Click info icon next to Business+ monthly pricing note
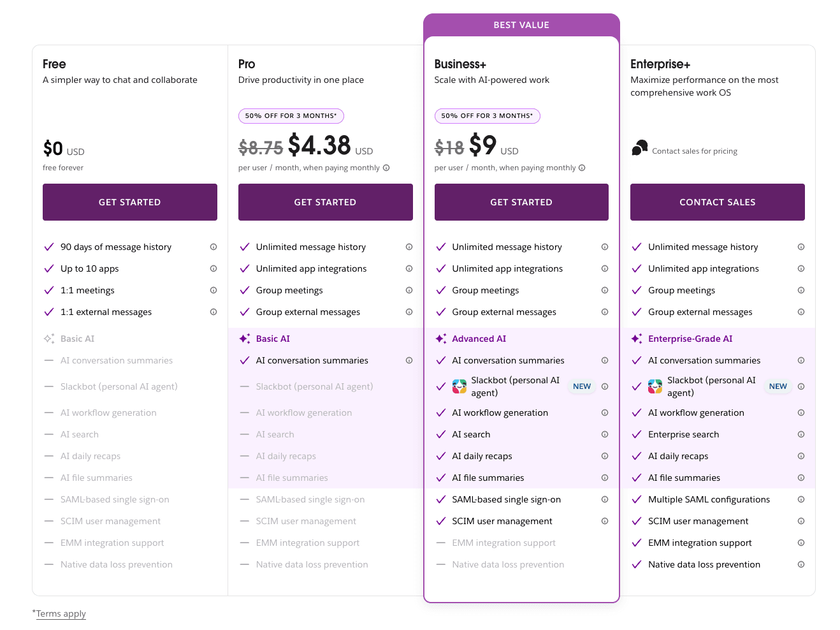The width and height of the screenshot is (840, 630). (x=582, y=168)
